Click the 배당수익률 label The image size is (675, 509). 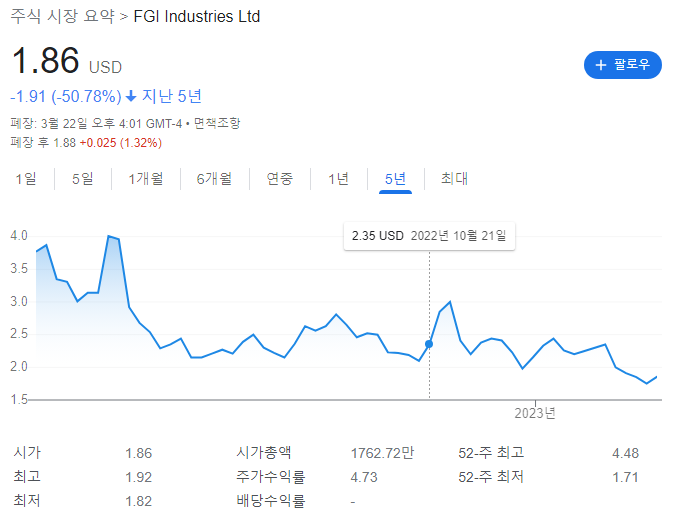[x=270, y=501]
